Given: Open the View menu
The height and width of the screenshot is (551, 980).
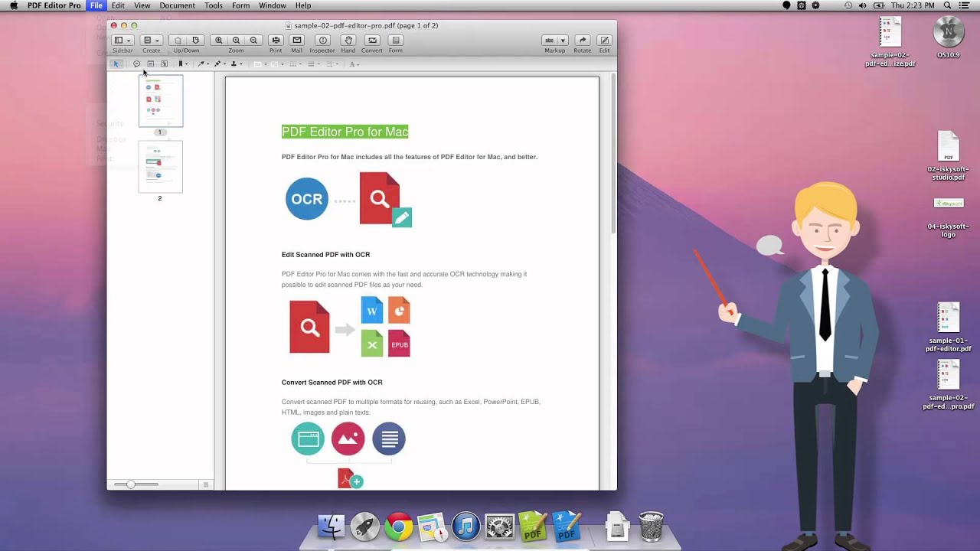Looking at the screenshot, I should tap(142, 5).
